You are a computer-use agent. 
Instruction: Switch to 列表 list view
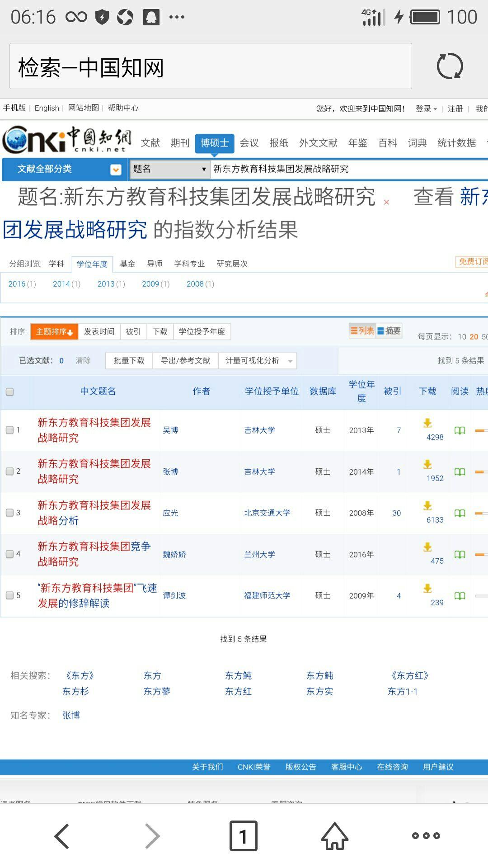[x=362, y=331]
